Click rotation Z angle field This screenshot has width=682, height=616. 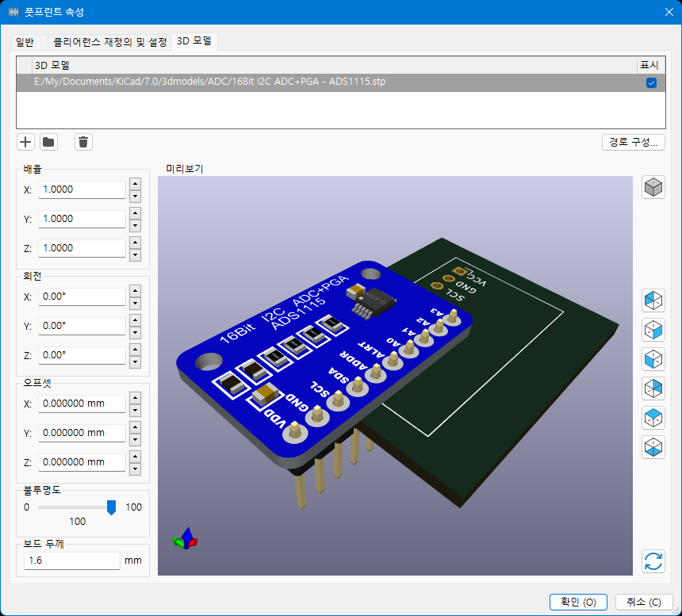pos(82,355)
